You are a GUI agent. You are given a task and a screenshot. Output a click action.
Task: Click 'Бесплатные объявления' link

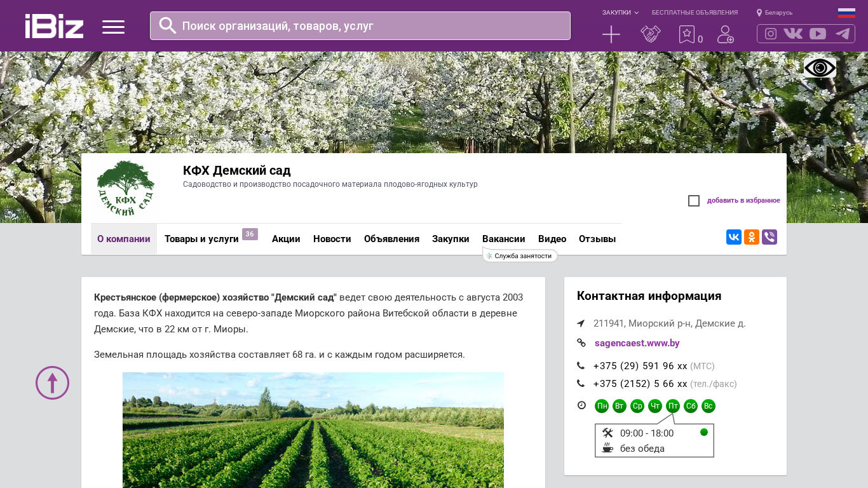click(695, 13)
